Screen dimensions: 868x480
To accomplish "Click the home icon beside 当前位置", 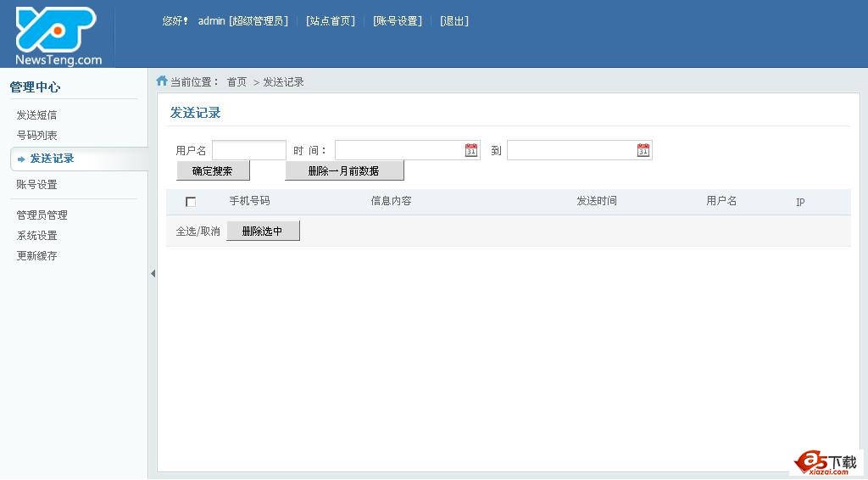I will (162, 81).
